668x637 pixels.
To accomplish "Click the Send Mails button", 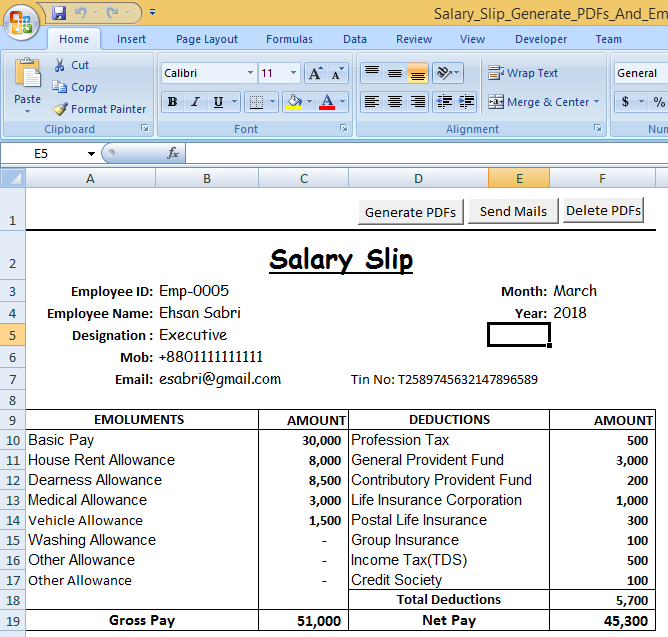I will tap(513, 212).
